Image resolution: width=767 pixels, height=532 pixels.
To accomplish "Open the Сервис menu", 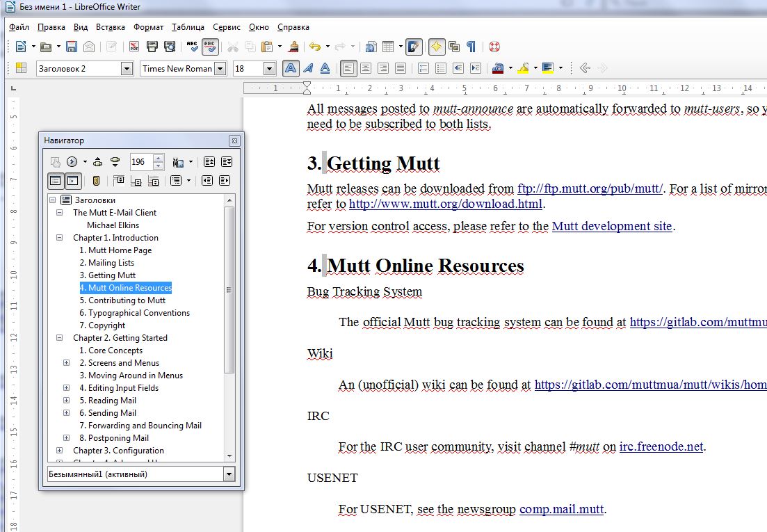I will tap(227, 27).
